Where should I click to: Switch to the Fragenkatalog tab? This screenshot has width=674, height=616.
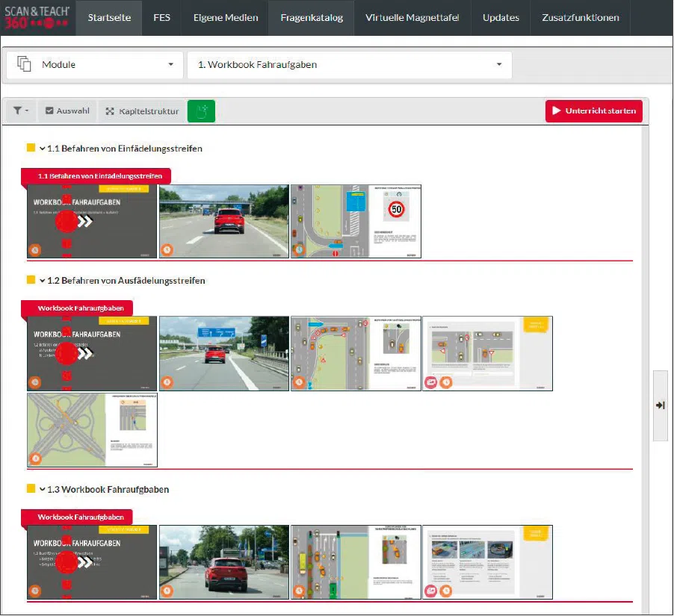point(312,18)
